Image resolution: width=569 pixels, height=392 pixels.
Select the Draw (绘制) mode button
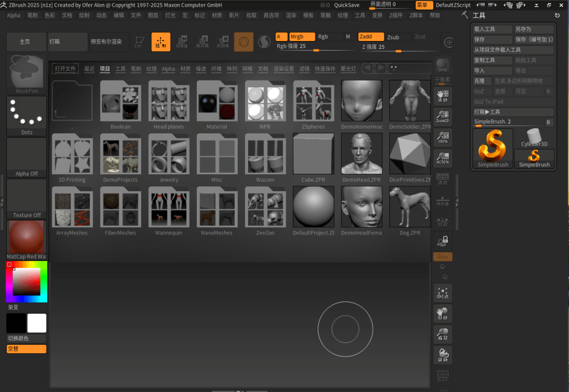(161, 42)
